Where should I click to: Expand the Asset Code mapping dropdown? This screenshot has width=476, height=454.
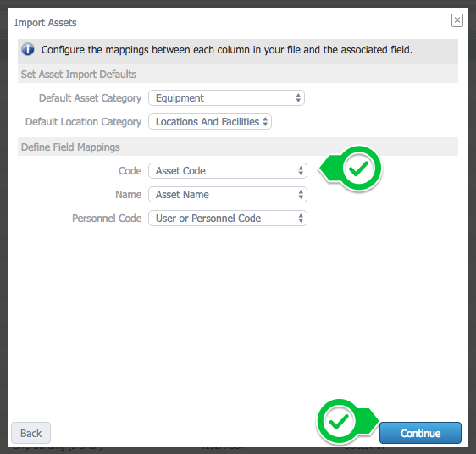[x=228, y=170]
